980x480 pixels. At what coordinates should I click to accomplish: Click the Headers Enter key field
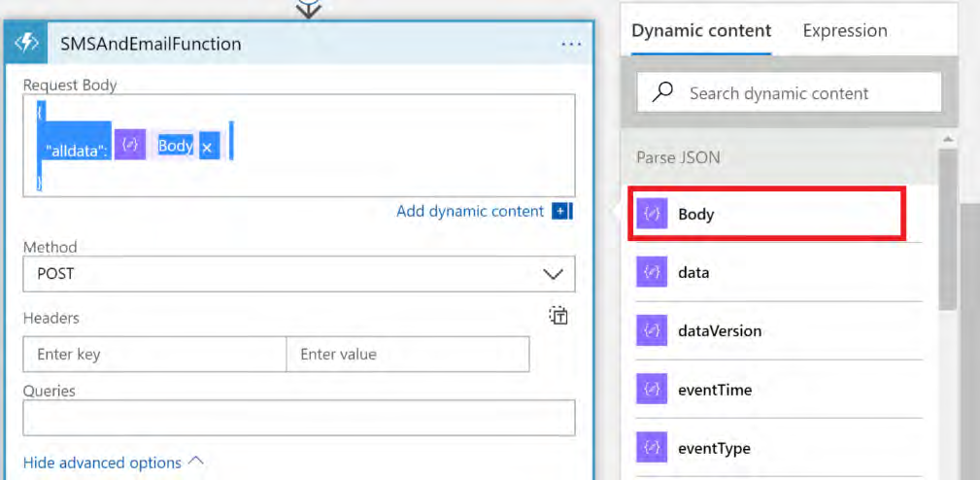[154, 355]
